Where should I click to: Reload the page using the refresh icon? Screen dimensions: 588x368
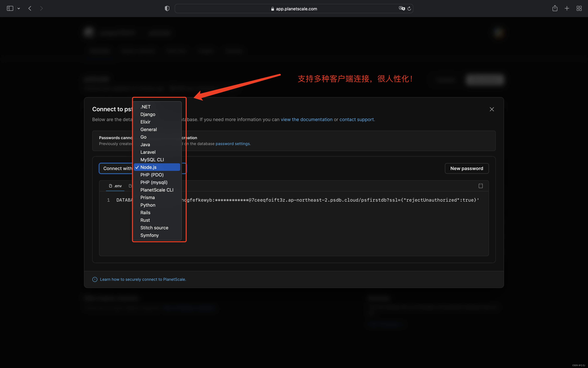[x=409, y=9]
